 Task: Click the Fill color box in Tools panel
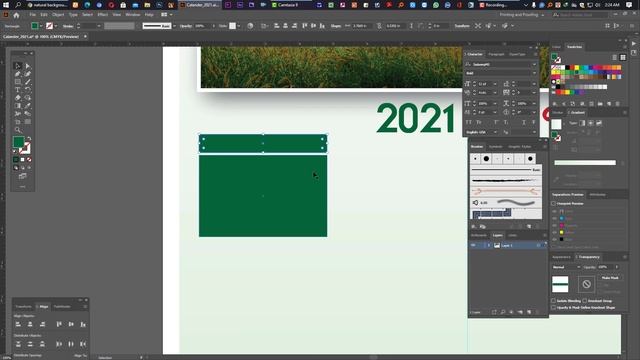pos(18,142)
